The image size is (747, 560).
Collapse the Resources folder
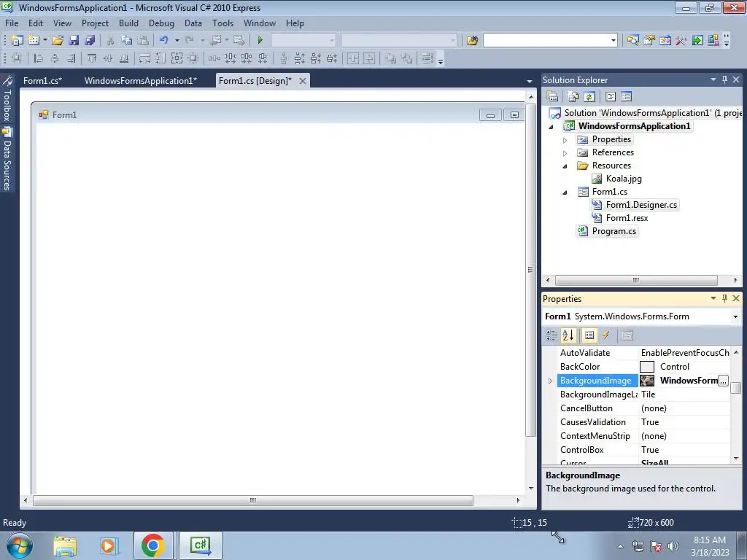click(x=565, y=166)
